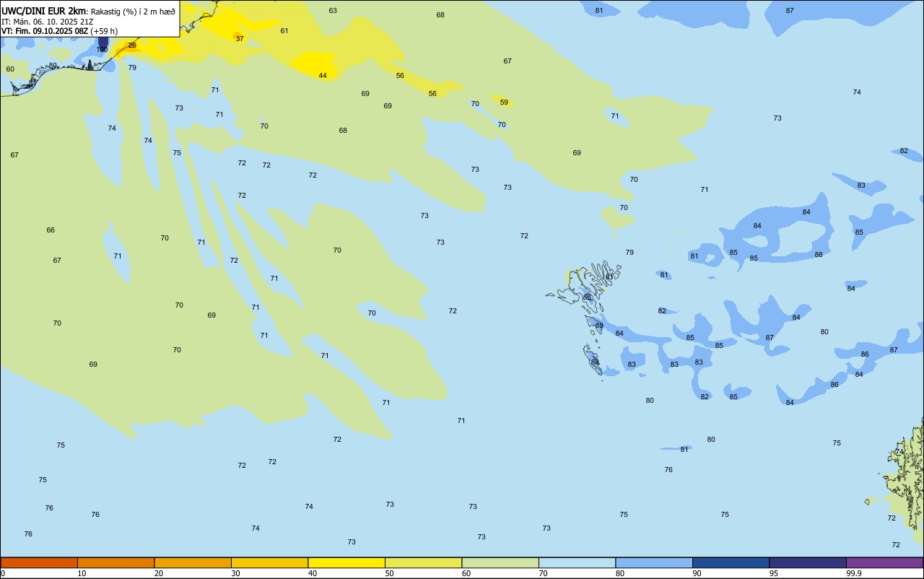The image size is (924, 579).
Task: Click the legend scale label '95'
Action: [774, 573]
